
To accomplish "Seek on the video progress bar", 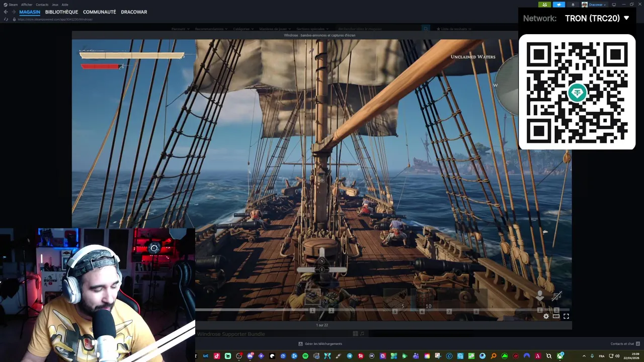I will tap(382, 309).
